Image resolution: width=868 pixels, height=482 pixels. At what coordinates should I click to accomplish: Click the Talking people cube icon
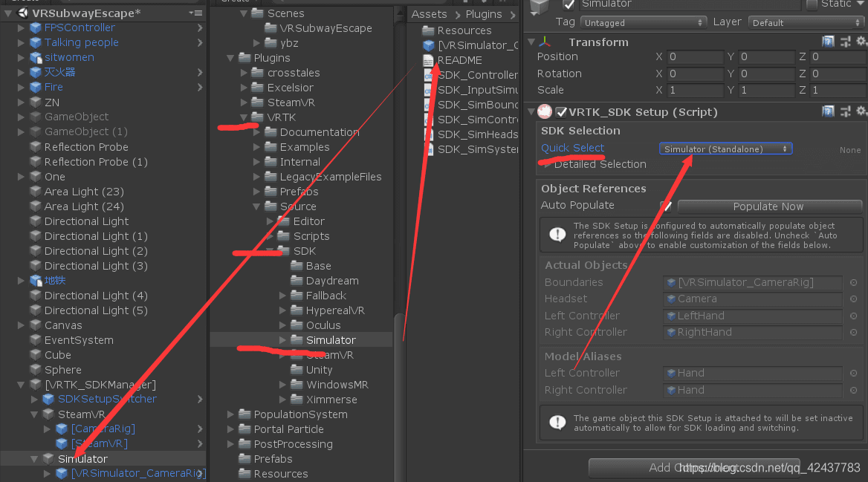pyautogui.click(x=36, y=42)
